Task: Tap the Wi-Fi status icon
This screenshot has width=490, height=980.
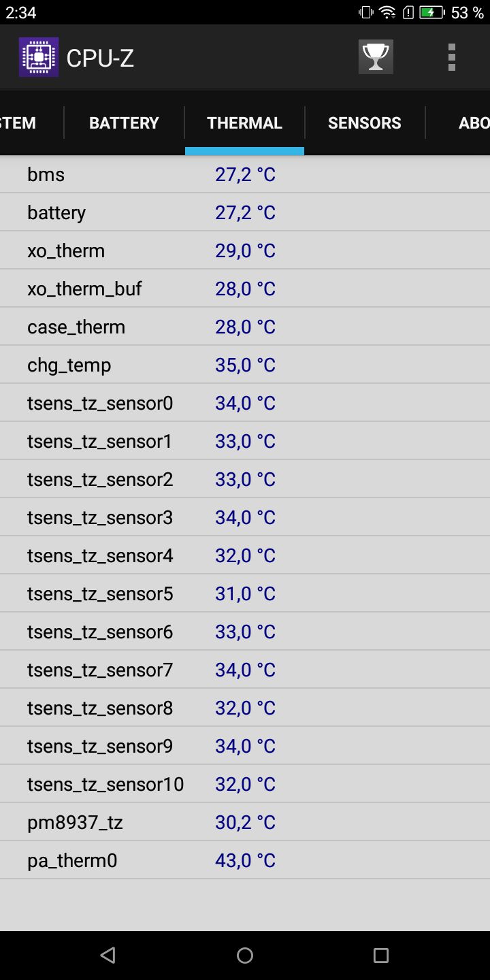Action: point(387,12)
